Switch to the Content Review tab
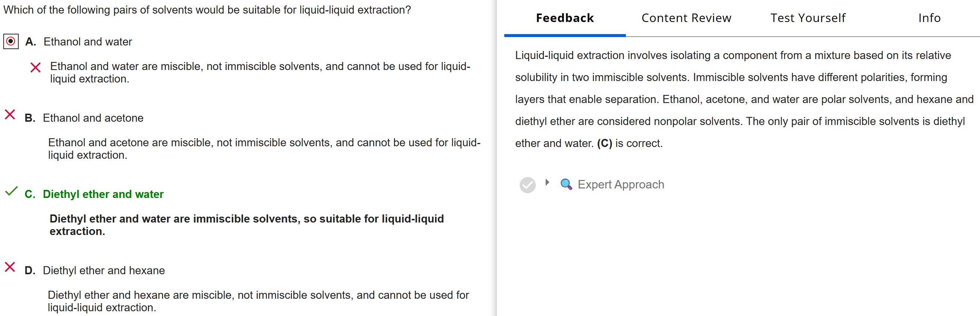 pos(686,18)
